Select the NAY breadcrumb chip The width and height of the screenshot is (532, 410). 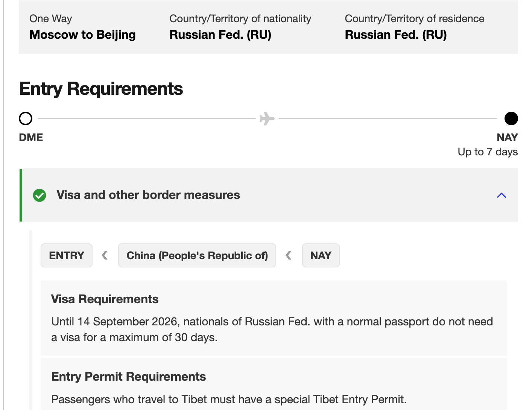tap(321, 256)
